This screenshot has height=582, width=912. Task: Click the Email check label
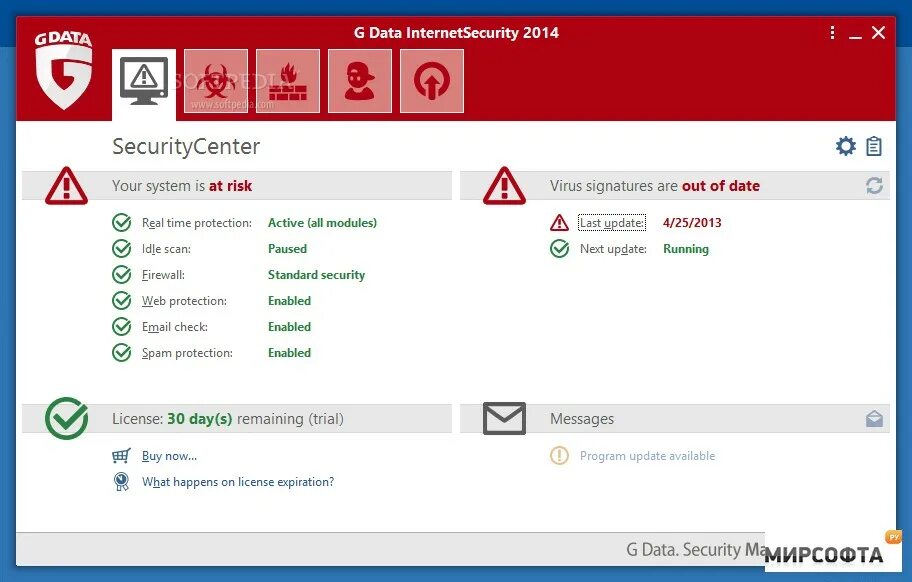174,327
